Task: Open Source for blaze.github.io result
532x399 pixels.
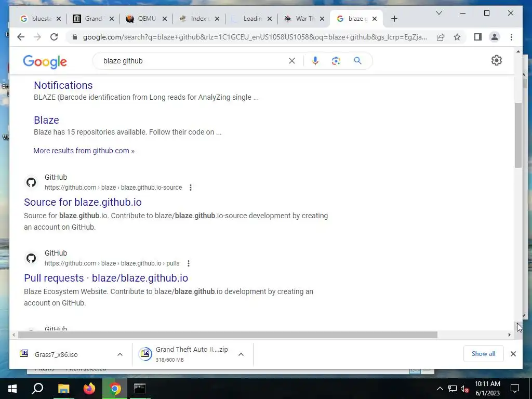Action: [x=83, y=202]
